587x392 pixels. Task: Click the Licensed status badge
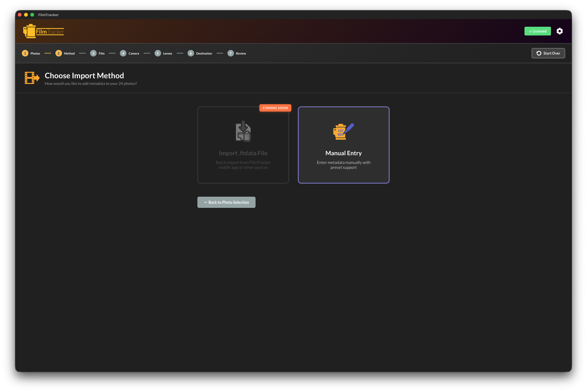(537, 31)
